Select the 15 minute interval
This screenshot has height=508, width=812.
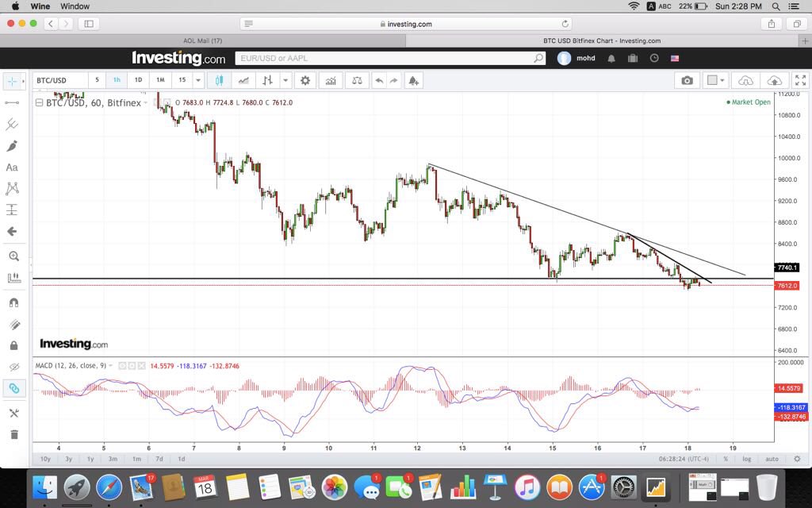[x=182, y=80]
